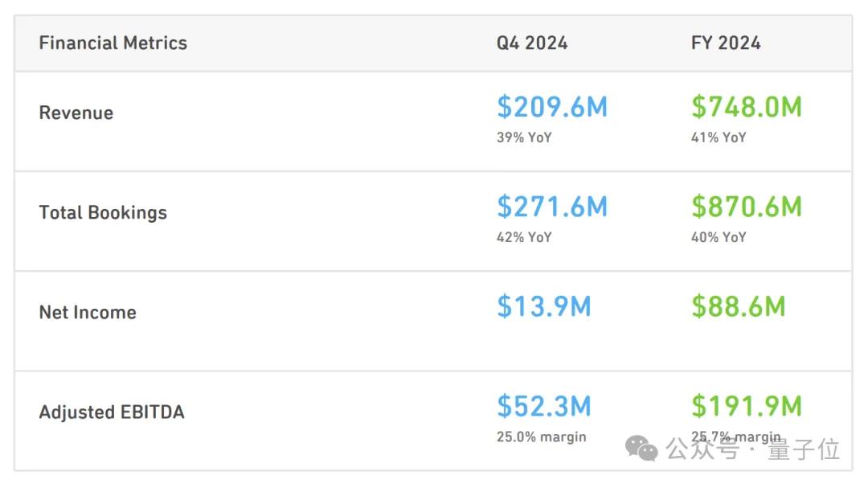Click the WeChat logo watermark icon
The height and width of the screenshot is (484, 868).
point(642,449)
